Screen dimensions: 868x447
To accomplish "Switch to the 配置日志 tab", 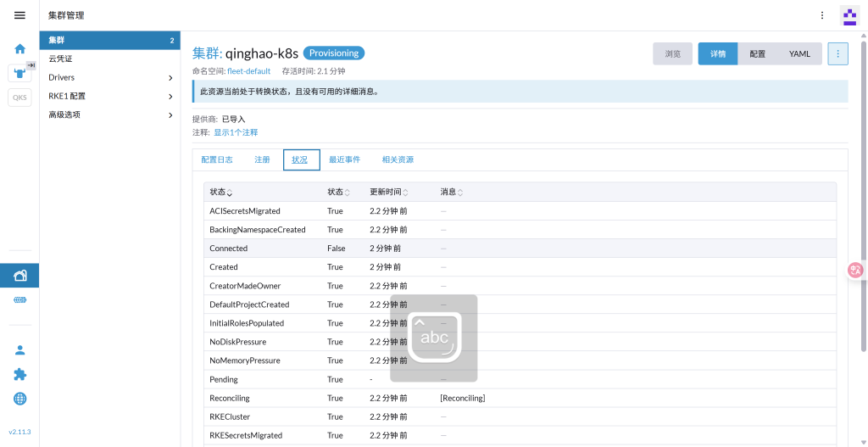I will coord(217,159).
